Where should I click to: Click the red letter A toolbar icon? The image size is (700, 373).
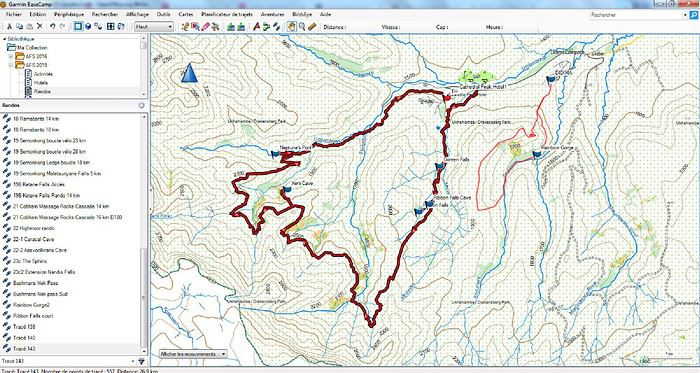pos(256,27)
